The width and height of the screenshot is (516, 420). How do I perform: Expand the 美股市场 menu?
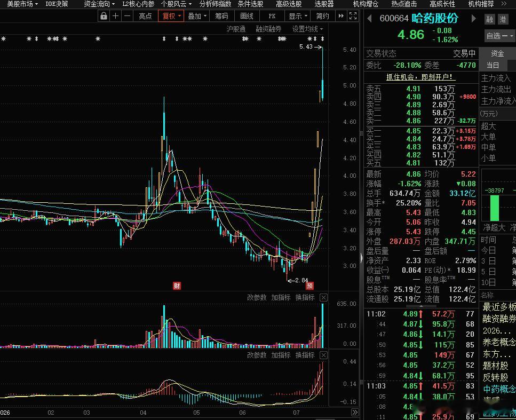(x=22, y=4)
